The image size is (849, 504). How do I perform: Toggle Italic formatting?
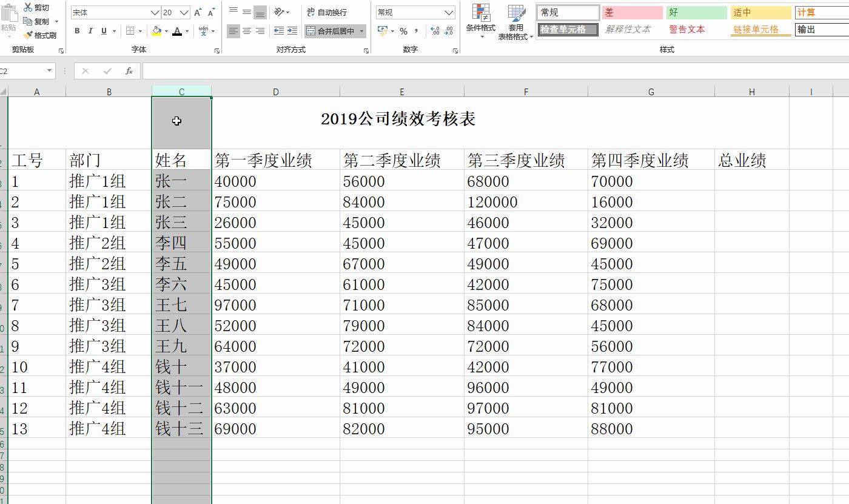(90, 31)
